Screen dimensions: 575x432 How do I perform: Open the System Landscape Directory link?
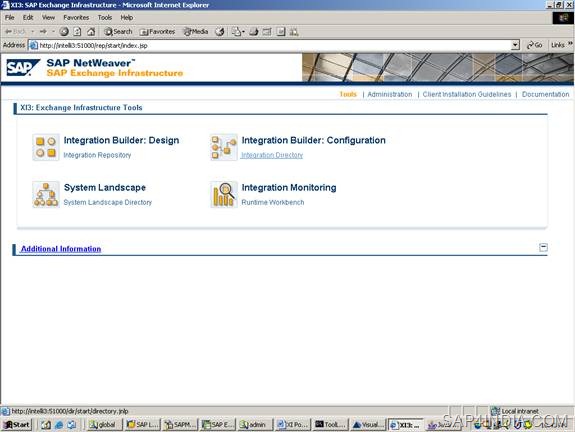[x=107, y=202]
